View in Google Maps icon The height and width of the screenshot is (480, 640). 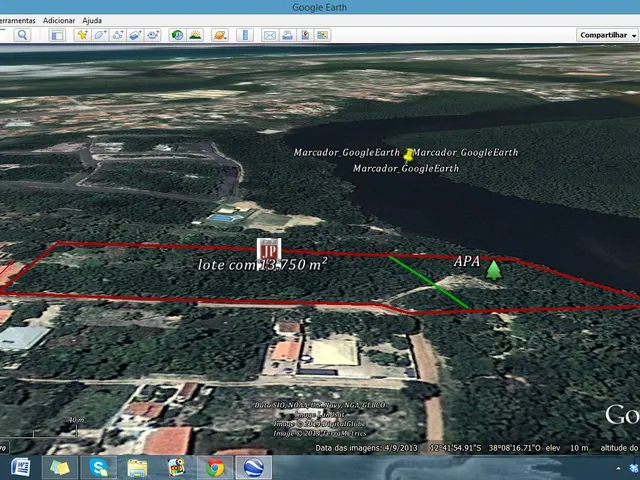point(322,35)
